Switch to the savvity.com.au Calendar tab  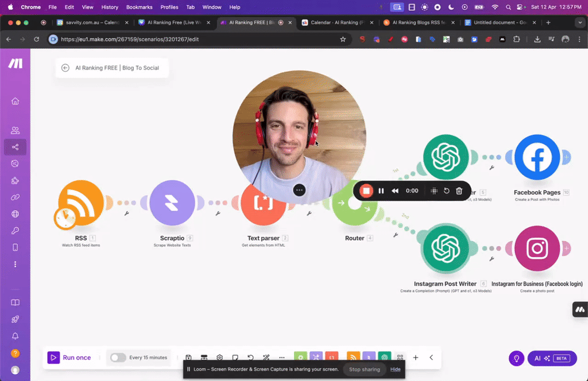[x=92, y=22]
